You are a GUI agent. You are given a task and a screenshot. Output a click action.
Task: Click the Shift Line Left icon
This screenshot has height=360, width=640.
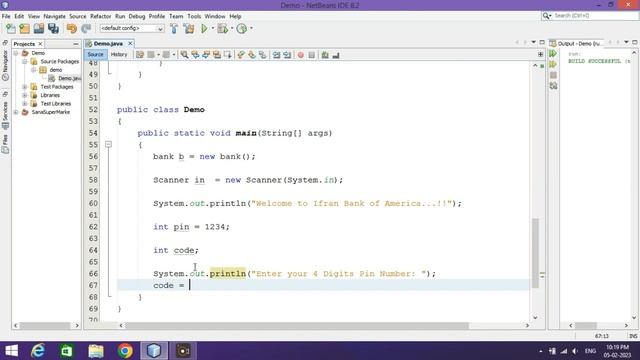point(276,55)
